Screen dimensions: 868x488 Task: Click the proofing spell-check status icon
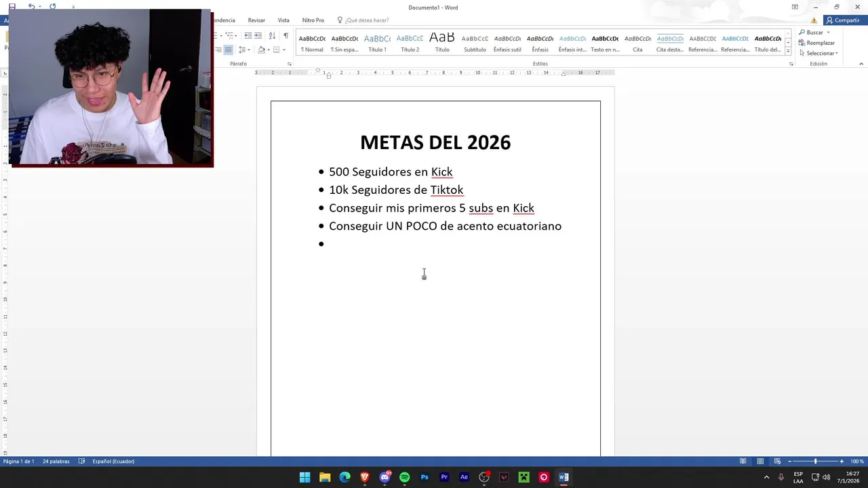coord(81,462)
